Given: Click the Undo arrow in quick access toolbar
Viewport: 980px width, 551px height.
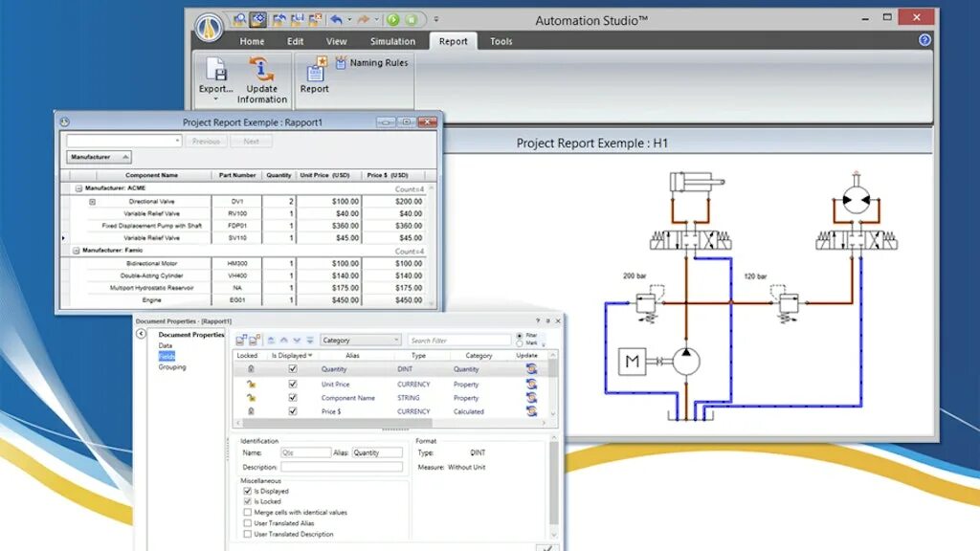Looking at the screenshot, I should (x=336, y=19).
